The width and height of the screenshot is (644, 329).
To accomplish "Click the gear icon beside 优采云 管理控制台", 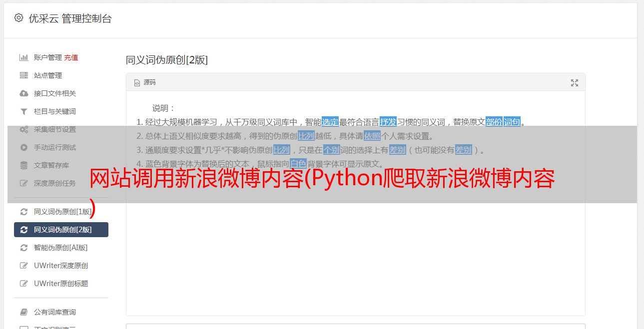I will 18,18.
